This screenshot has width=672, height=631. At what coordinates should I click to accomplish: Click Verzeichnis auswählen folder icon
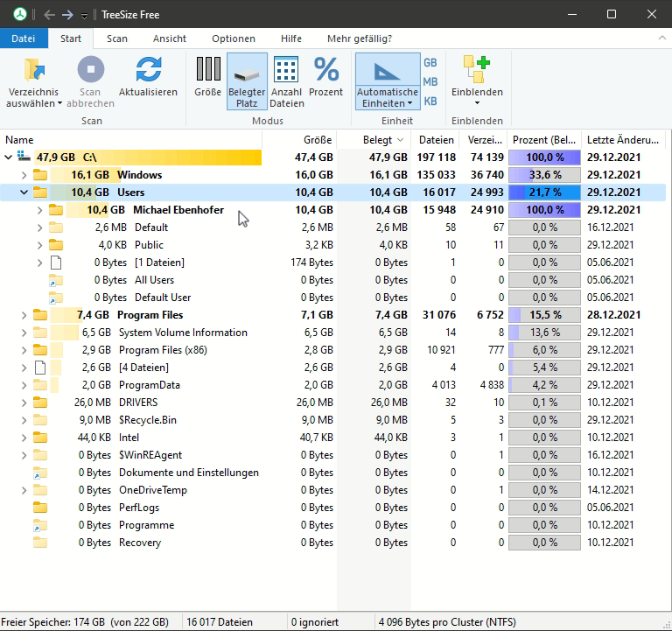point(34,69)
